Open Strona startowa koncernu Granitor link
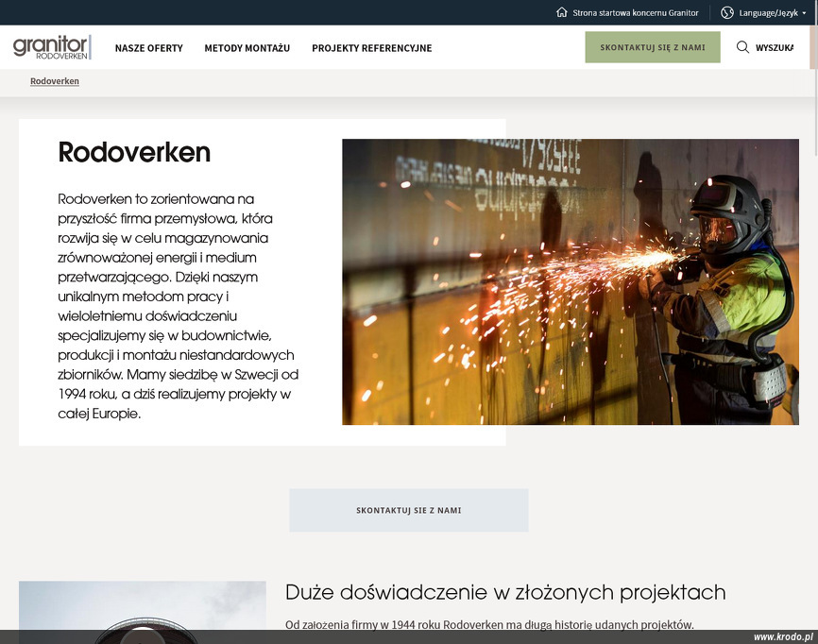Viewport: 818px width, 644px height. (x=635, y=13)
